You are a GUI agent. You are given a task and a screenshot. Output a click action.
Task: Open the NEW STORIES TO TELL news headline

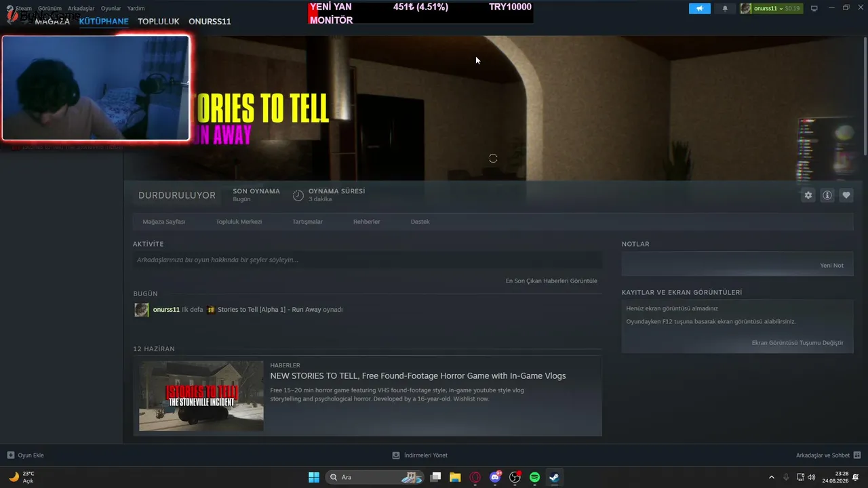(x=418, y=376)
